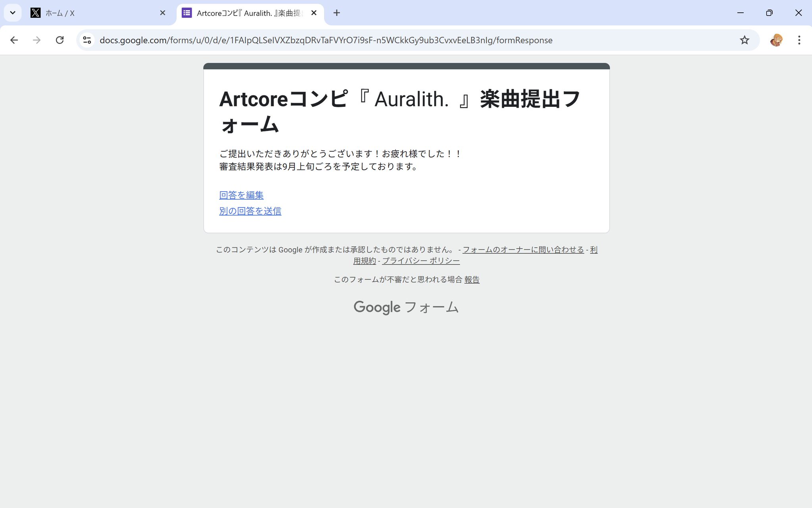Click the ご提出いただきありがとうございます message
Screen dimensions: 812x508
pyautogui.click(x=340, y=154)
